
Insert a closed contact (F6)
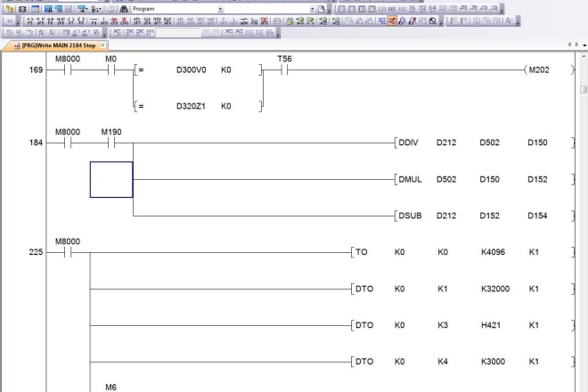50,21
